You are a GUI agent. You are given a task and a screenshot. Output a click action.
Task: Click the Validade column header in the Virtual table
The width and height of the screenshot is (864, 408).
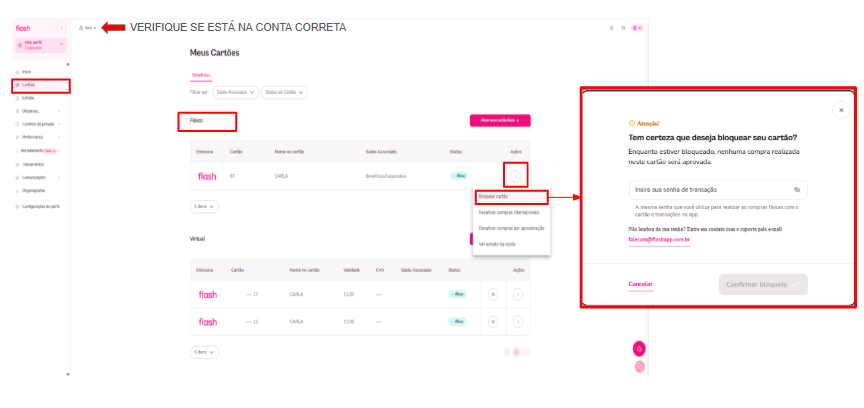(352, 270)
